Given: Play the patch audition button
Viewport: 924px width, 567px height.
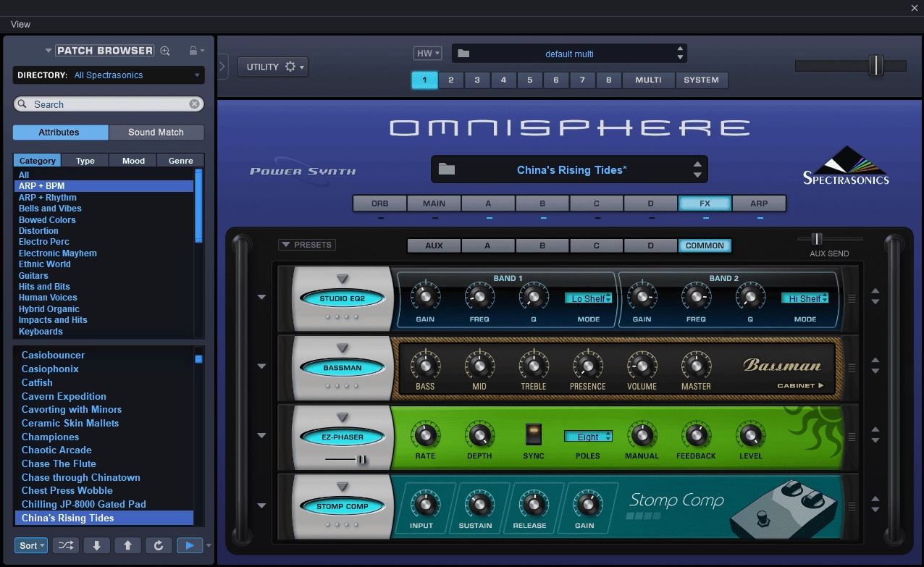Looking at the screenshot, I should click(x=190, y=545).
